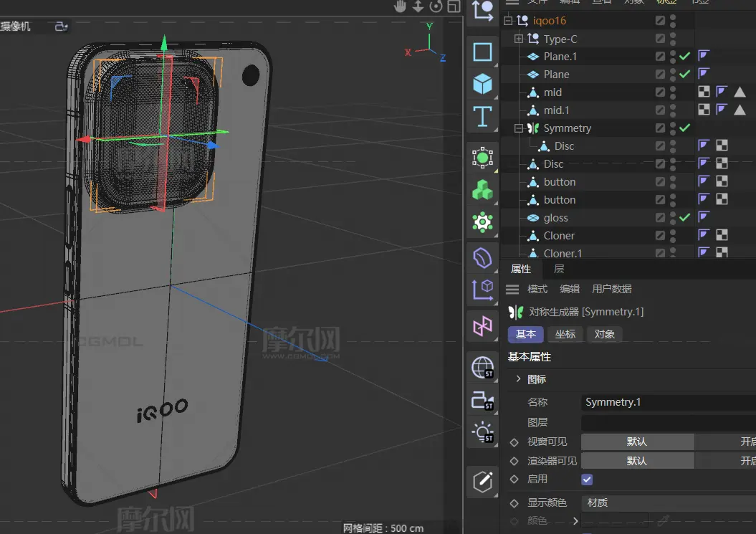
Task: Click the texture tag on Cloner row
Action: click(722, 235)
